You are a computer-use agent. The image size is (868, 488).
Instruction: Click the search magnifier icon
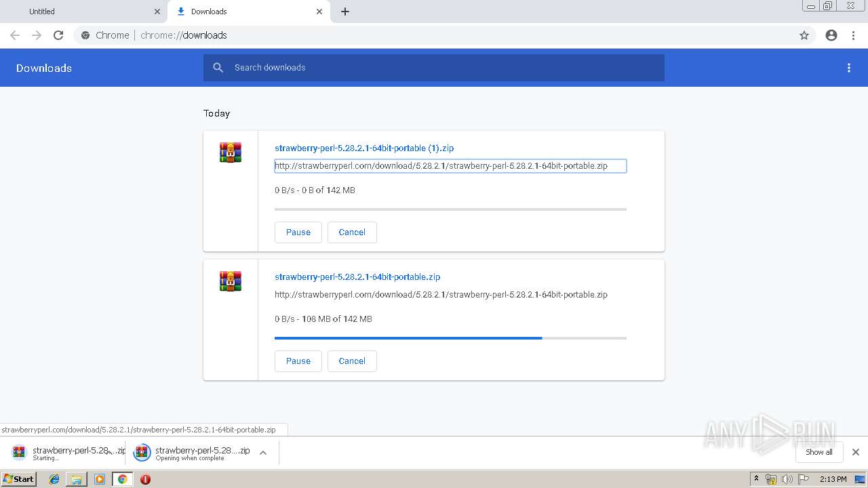(x=218, y=68)
